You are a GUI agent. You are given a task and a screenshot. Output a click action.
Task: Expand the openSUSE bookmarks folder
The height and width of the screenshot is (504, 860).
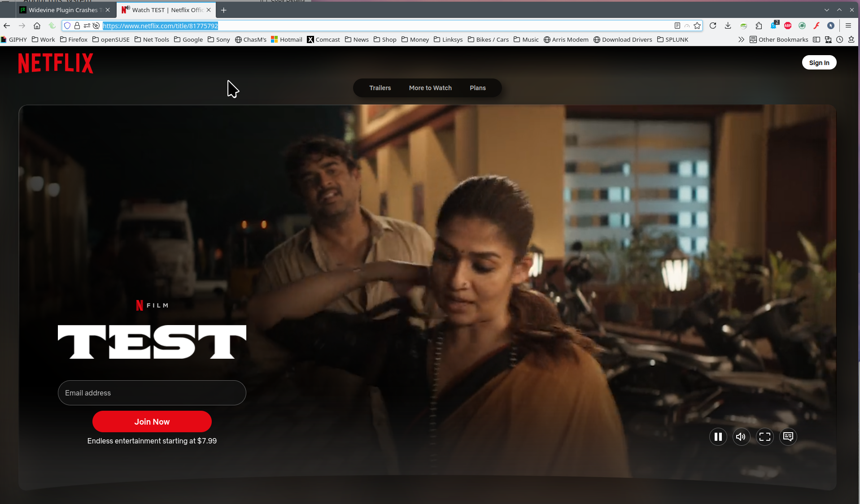111,39
